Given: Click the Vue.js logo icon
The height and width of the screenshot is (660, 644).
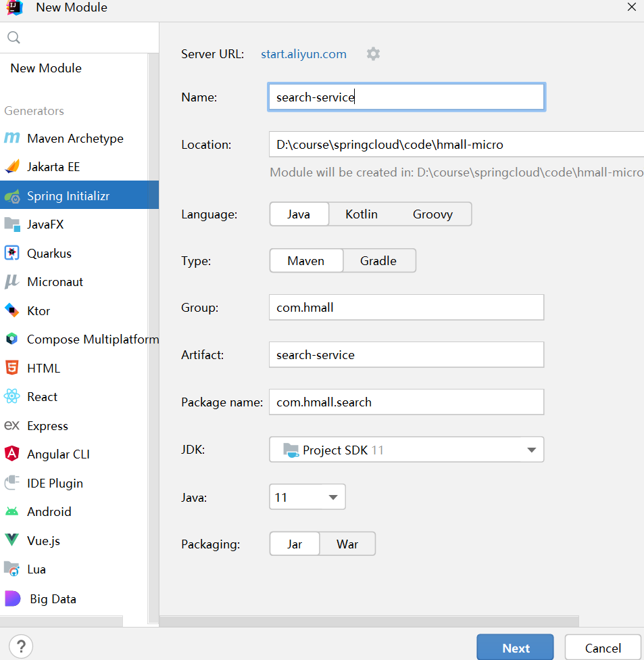Looking at the screenshot, I should 11,540.
